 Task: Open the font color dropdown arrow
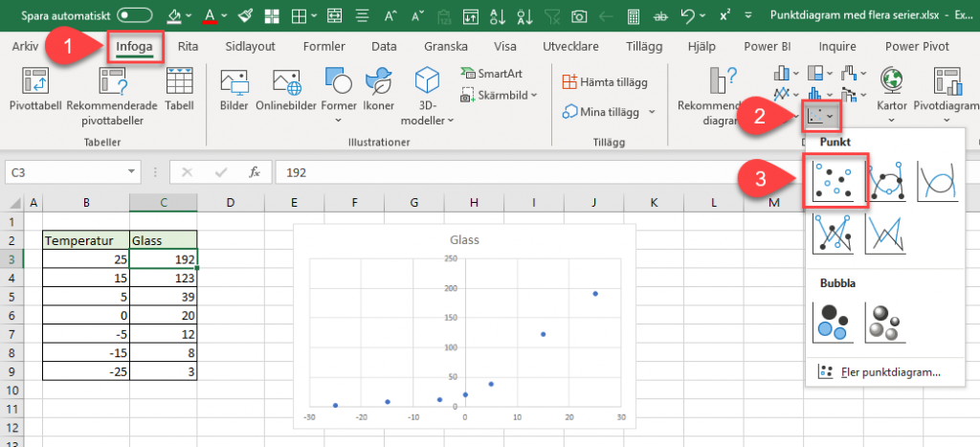tap(224, 15)
